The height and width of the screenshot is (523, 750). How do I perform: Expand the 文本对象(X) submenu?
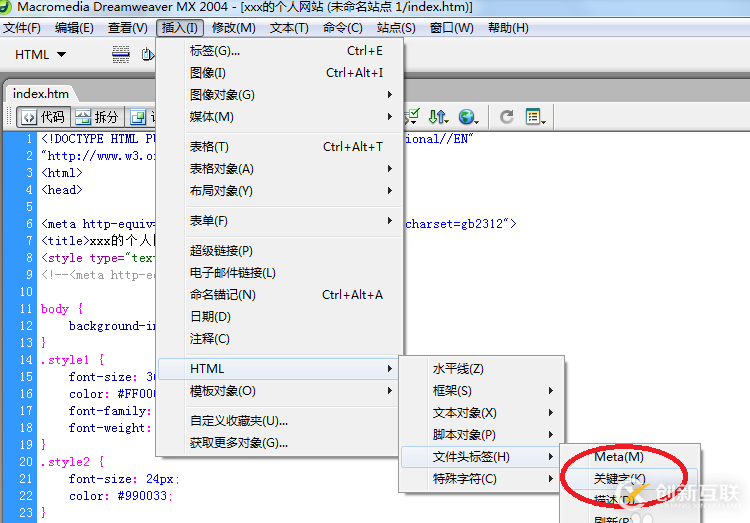coord(482,413)
